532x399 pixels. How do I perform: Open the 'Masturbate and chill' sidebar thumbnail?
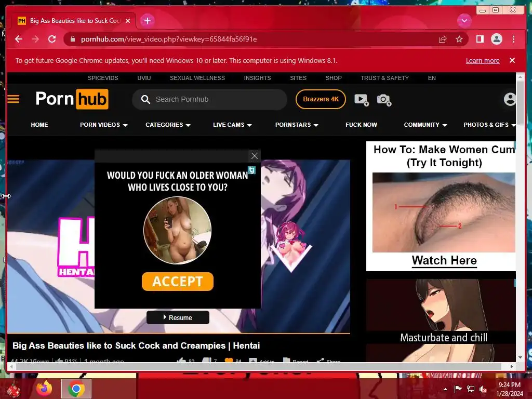[441, 320]
